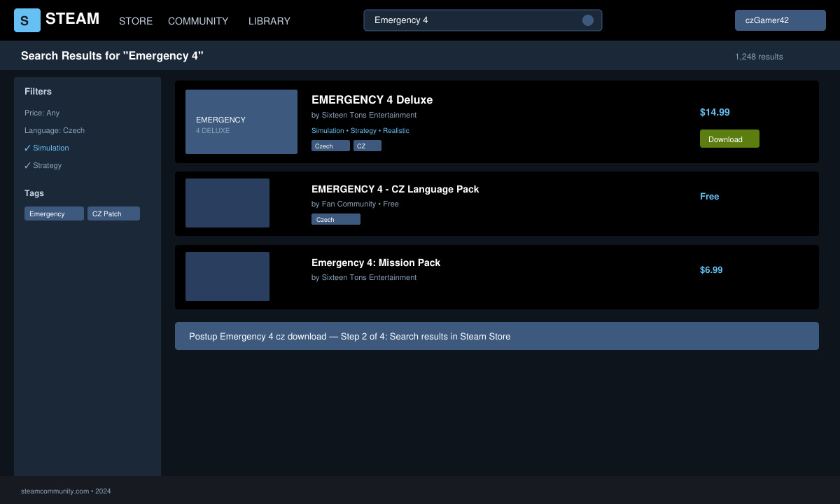The image size is (840, 504).
Task: Select the CZ Patch tag
Action: pyautogui.click(x=113, y=213)
